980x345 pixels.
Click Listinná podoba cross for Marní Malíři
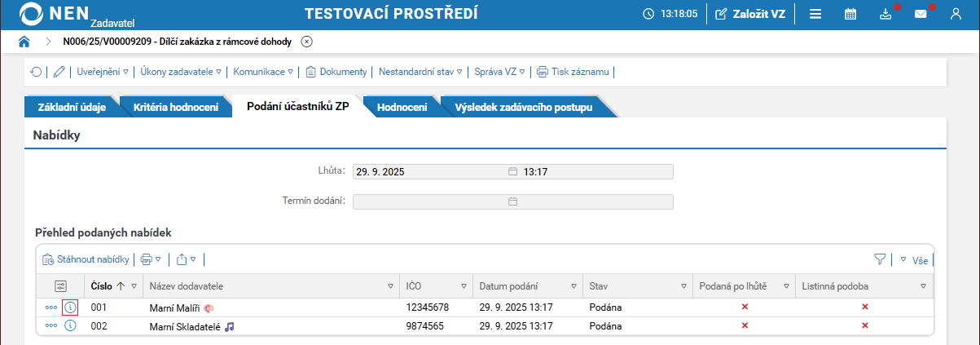tap(865, 307)
